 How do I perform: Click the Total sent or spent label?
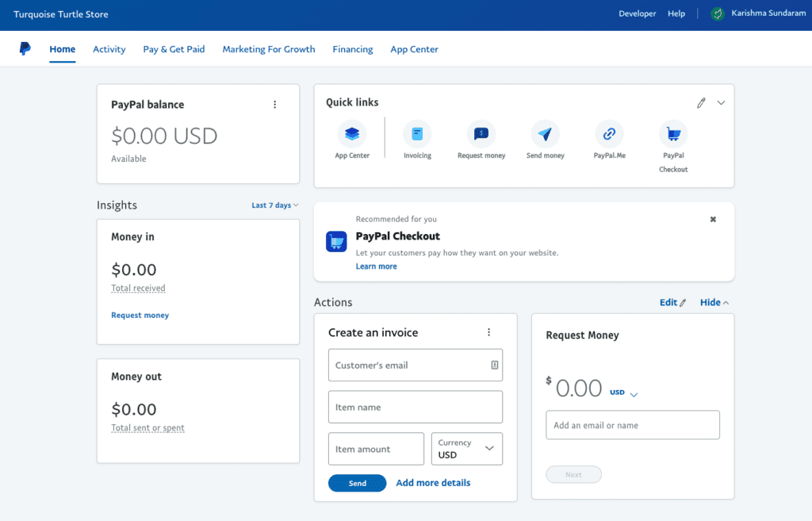click(x=147, y=428)
